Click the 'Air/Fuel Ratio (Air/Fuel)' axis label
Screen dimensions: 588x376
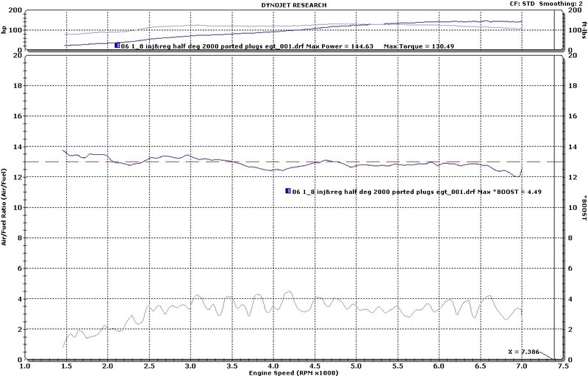4,207
